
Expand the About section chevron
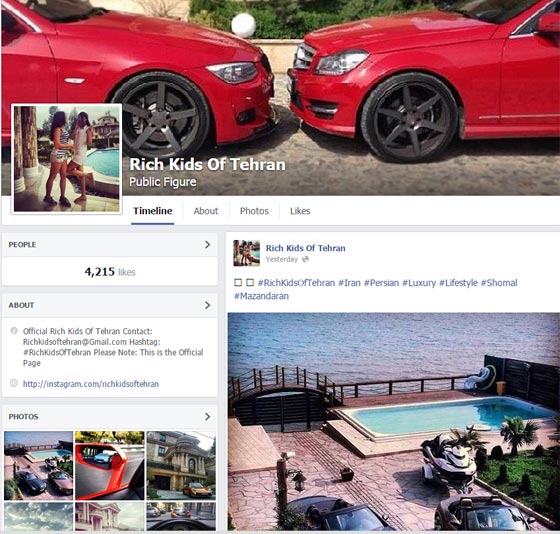tap(208, 305)
